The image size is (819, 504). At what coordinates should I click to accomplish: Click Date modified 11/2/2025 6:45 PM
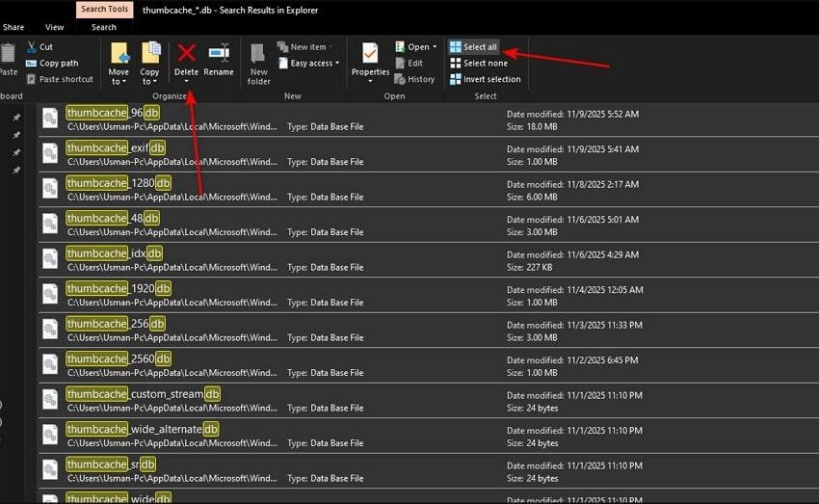[x=572, y=360]
